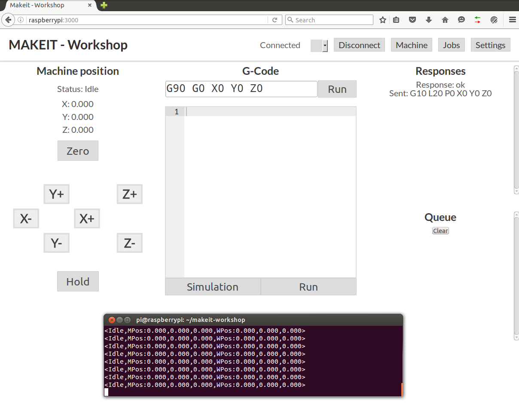The image size is (519, 420).
Task: Go to the browser home page icon
Action: coord(445,20)
